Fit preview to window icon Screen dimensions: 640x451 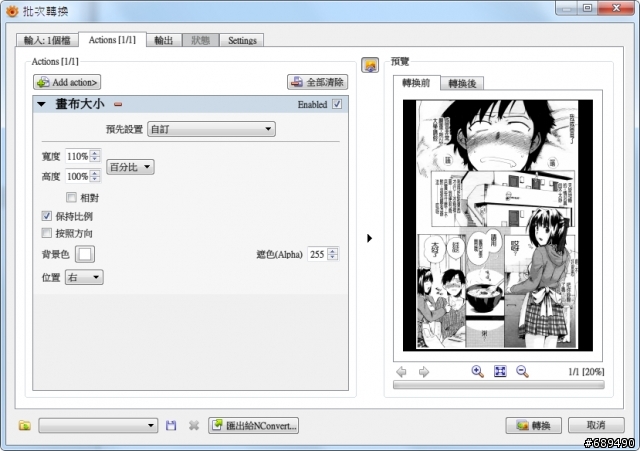[500, 371]
